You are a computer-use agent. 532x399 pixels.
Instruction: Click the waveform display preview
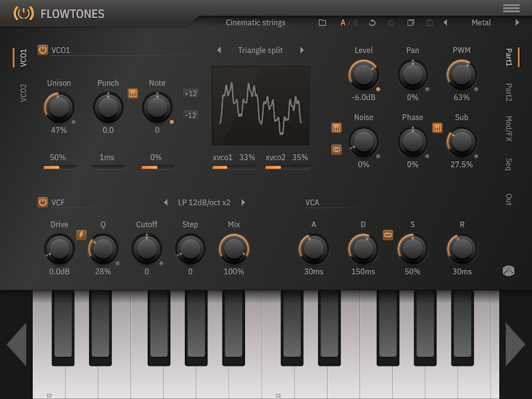tap(260, 106)
